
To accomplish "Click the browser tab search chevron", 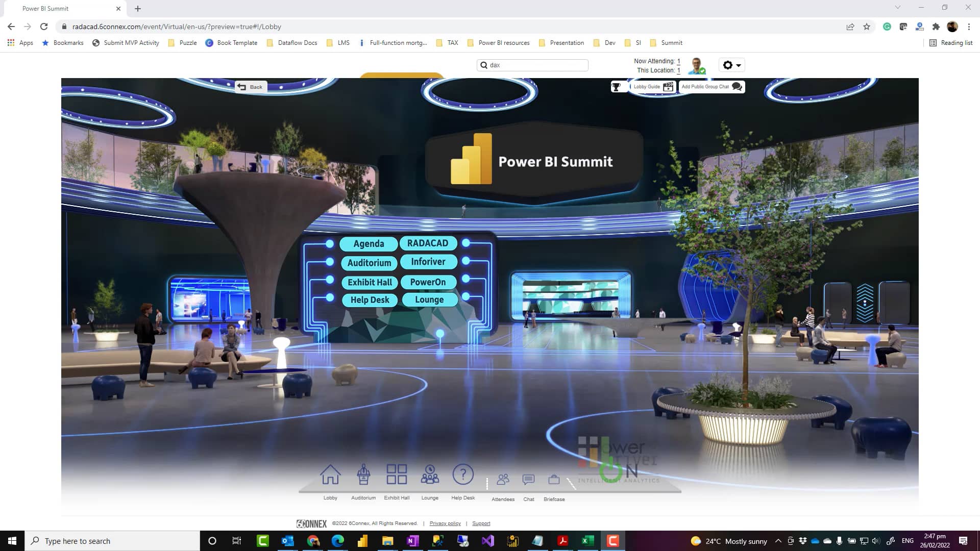I will [x=897, y=7].
